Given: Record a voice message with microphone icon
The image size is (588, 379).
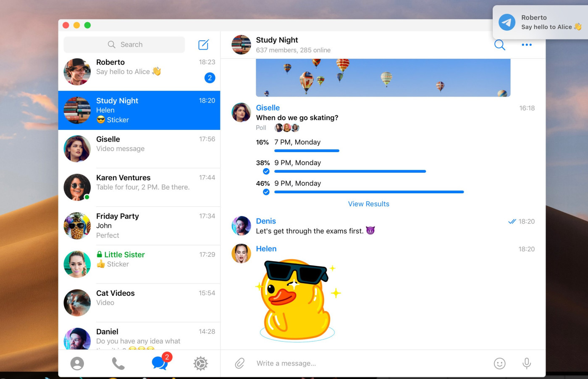Looking at the screenshot, I should pyautogui.click(x=527, y=363).
